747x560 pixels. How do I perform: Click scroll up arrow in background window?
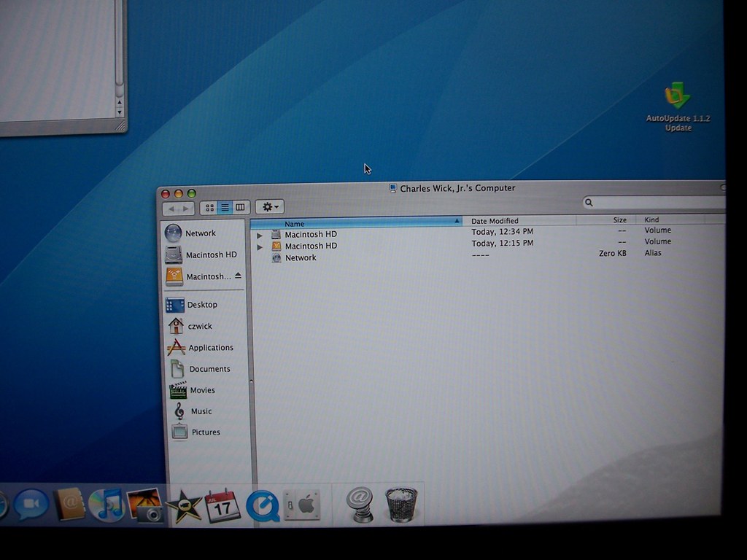120,102
